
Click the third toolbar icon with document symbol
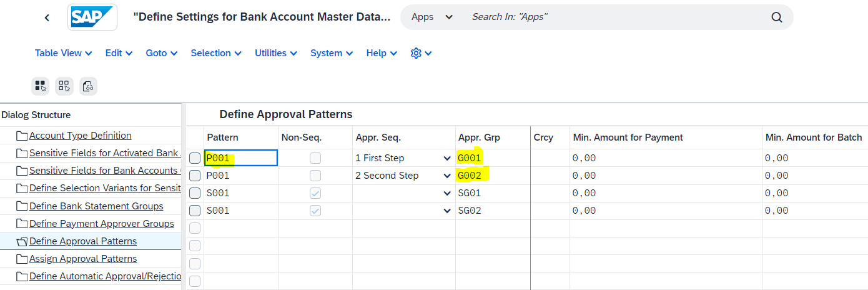(88, 86)
